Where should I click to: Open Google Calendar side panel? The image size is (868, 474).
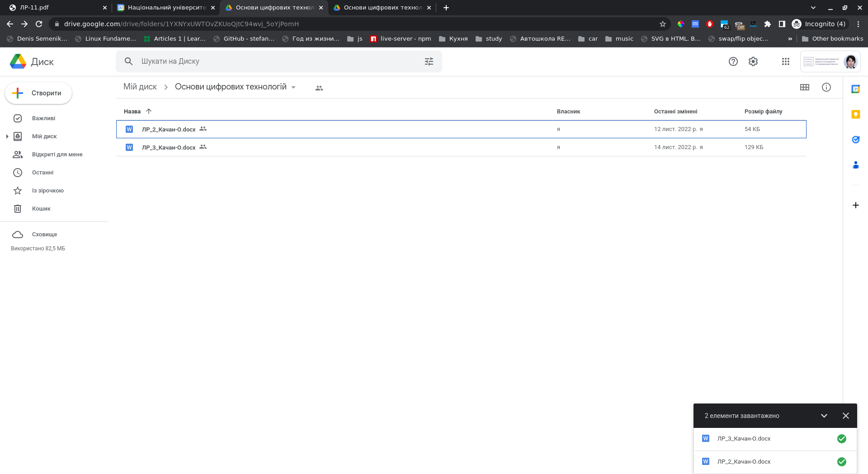coord(855,89)
